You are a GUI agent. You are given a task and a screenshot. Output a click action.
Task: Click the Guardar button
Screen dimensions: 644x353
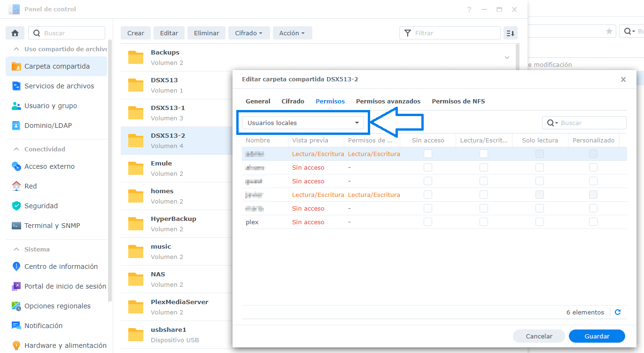[597, 336]
